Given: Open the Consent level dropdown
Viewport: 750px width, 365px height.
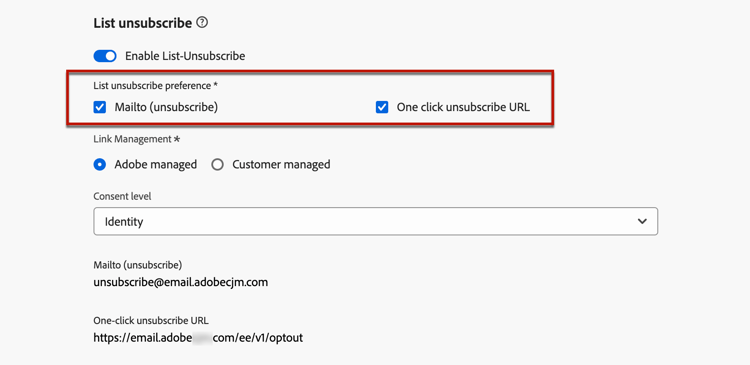Looking at the screenshot, I should [375, 221].
